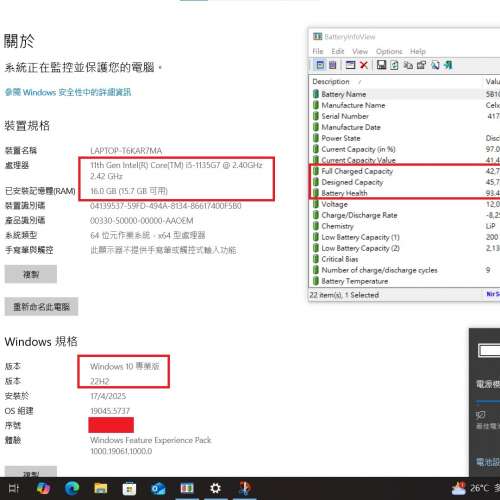
Task: Open Microsoft Store from the taskbar
Action: 129,488
